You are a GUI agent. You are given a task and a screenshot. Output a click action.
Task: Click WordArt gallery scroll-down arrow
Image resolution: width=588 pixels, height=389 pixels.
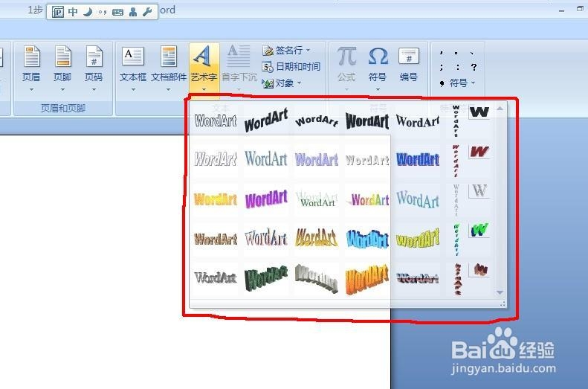pyautogui.click(x=500, y=292)
